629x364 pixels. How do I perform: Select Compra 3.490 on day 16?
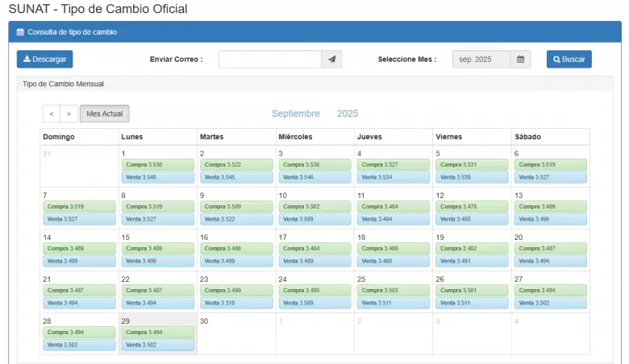[x=236, y=248]
